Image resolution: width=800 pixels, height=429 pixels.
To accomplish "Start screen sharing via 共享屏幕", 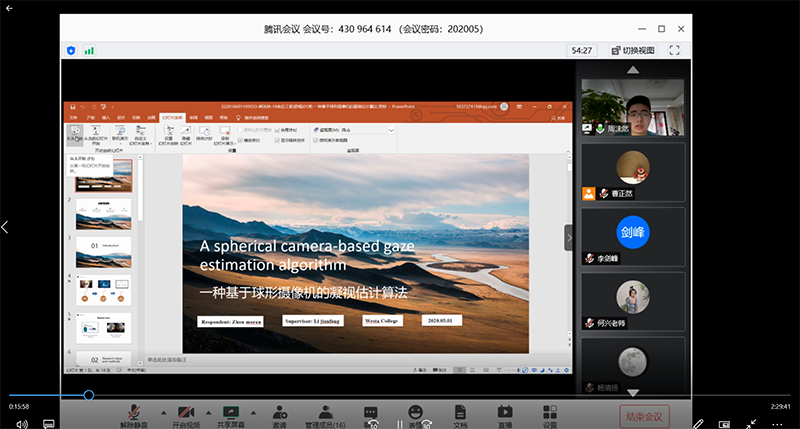I will (231, 414).
